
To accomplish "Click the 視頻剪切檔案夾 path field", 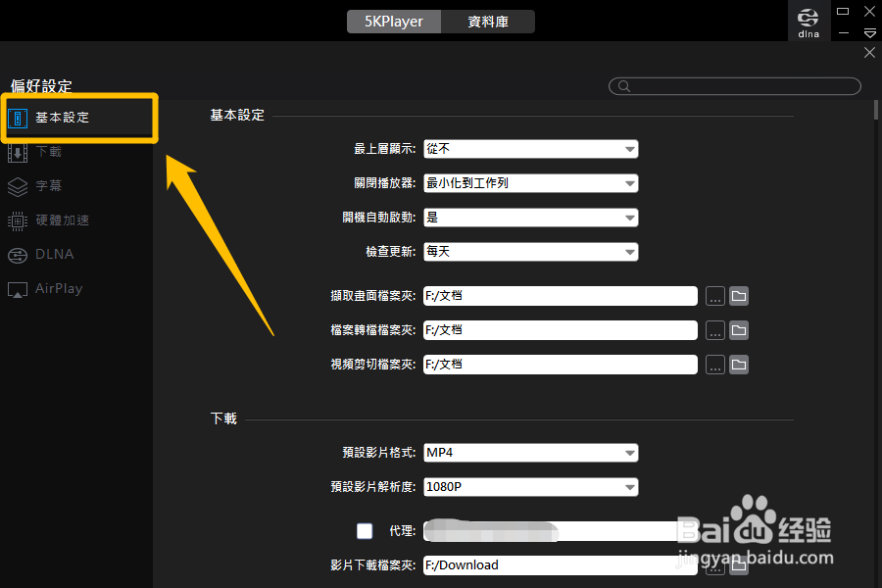I will point(561,365).
